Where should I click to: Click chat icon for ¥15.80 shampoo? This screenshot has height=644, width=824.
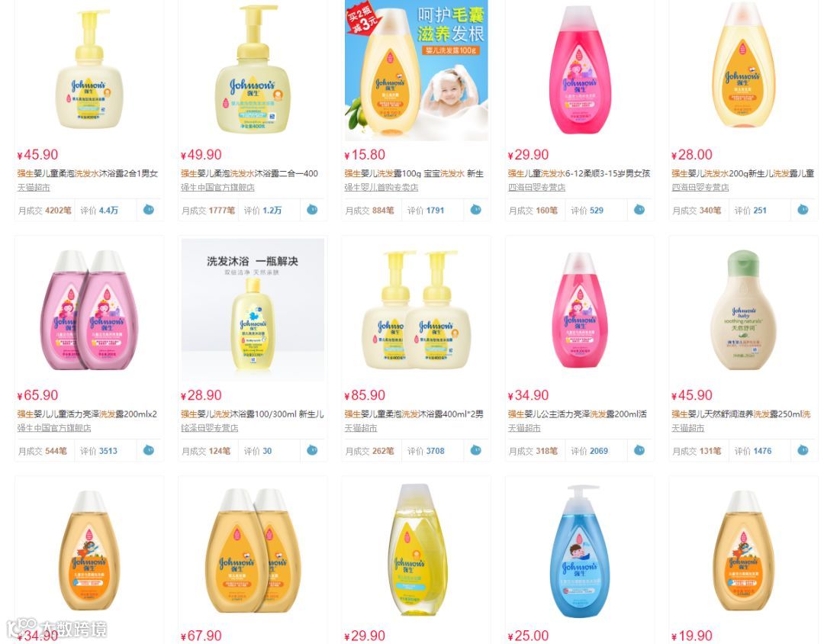(x=475, y=210)
